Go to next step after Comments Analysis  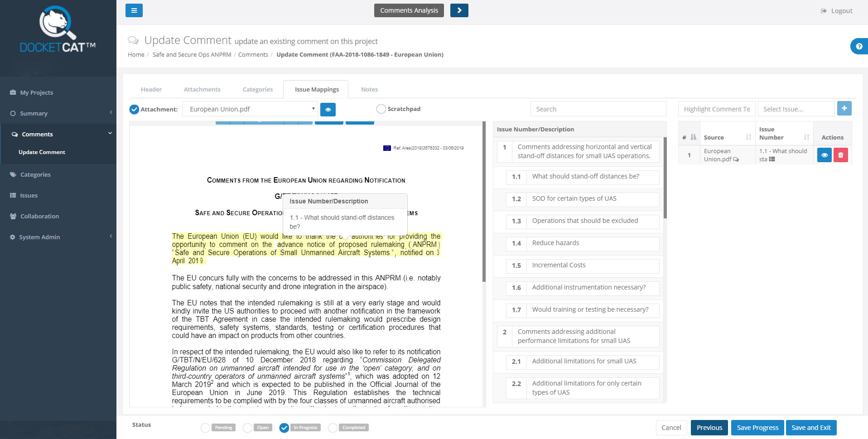tap(459, 10)
